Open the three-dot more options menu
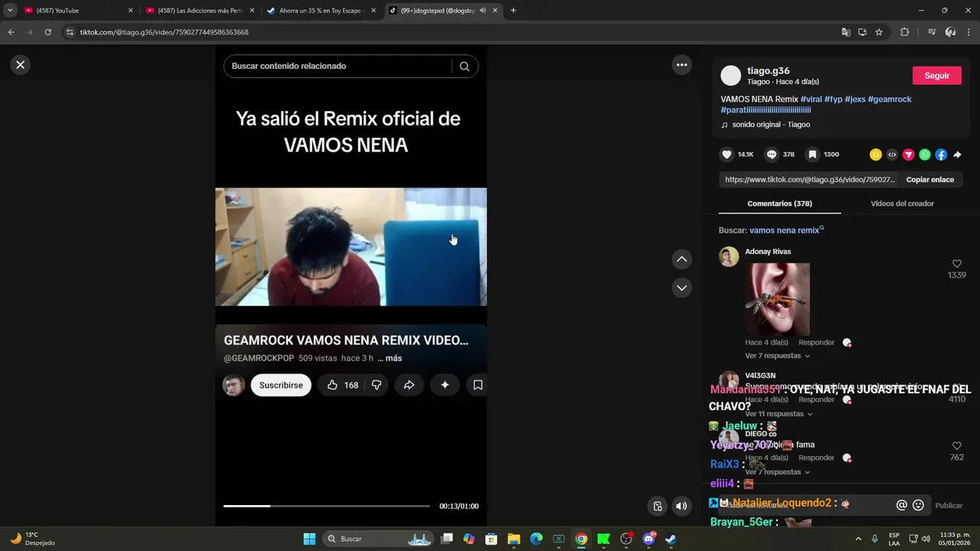The width and height of the screenshot is (980, 551). [681, 65]
